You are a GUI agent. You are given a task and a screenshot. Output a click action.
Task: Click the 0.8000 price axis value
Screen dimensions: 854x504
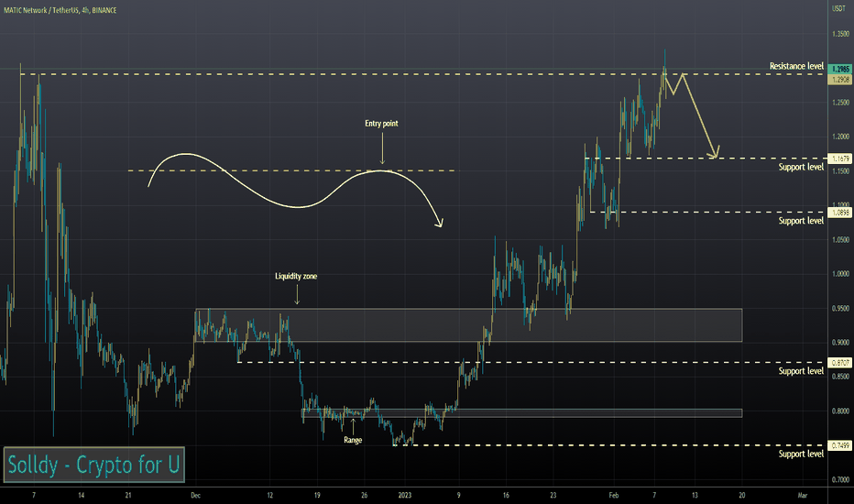coord(840,411)
